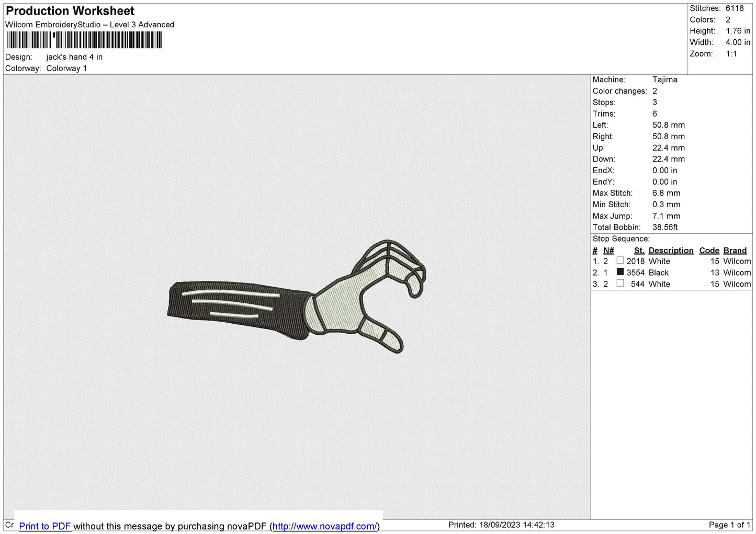
Task: Select the Stops value 3
Action: click(655, 103)
